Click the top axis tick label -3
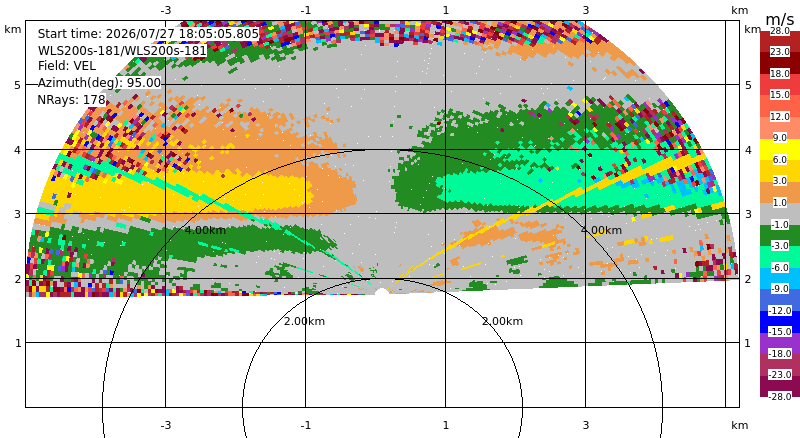 coord(165,10)
